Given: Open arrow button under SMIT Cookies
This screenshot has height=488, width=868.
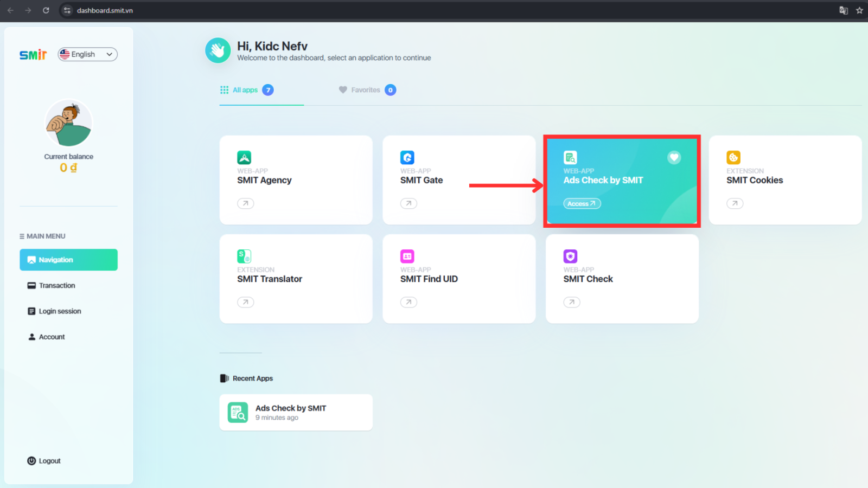Looking at the screenshot, I should click(x=735, y=203).
